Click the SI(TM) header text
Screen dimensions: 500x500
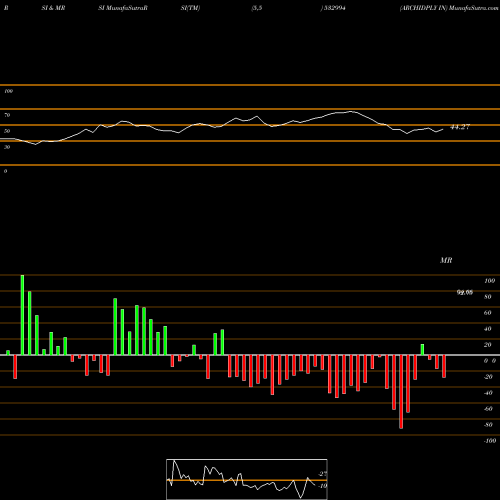click(x=190, y=8)
